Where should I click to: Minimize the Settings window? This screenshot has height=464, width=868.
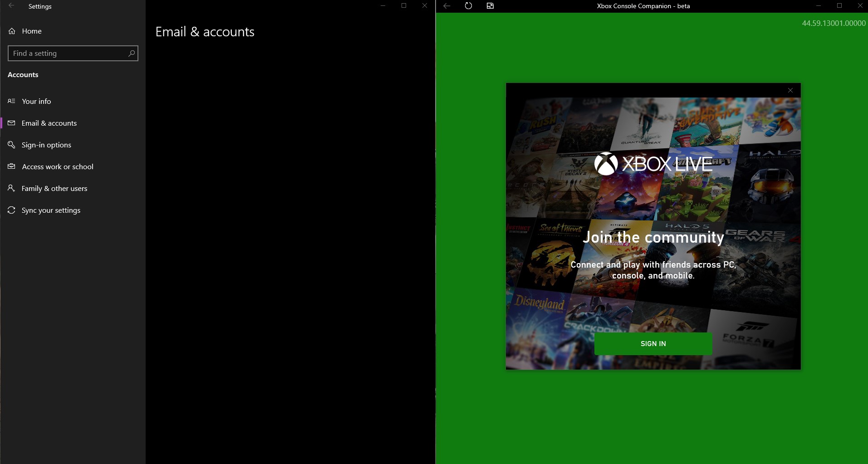click(383, 6)
